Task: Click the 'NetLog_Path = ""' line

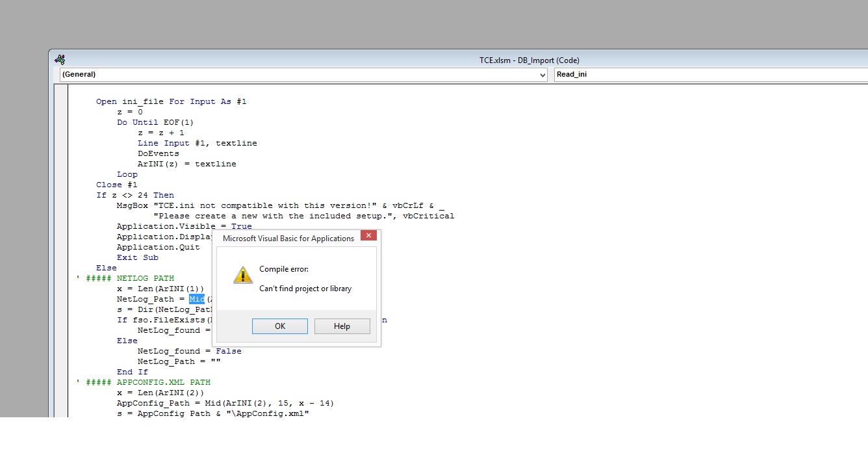Action: click(x=179, y=361)
